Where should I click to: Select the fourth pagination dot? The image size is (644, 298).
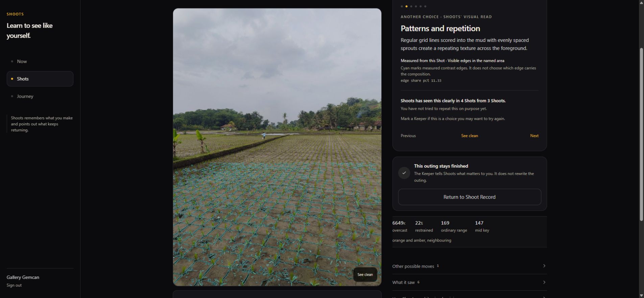(416, 6)
